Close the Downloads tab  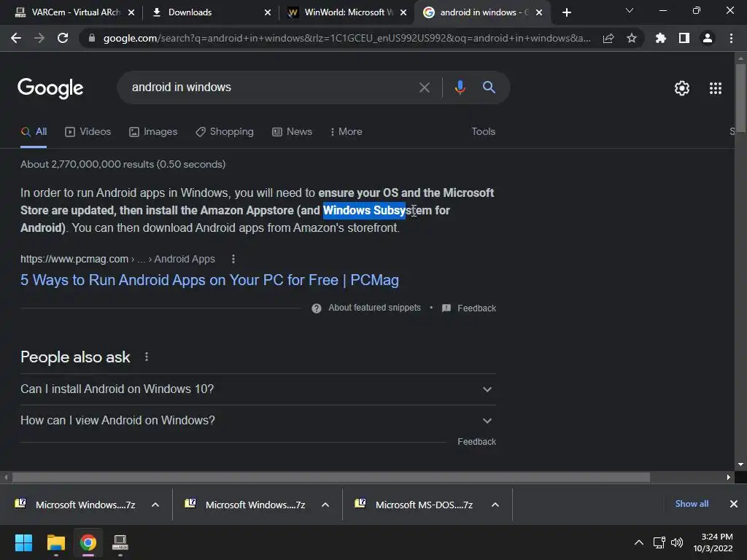click(268, 12)
